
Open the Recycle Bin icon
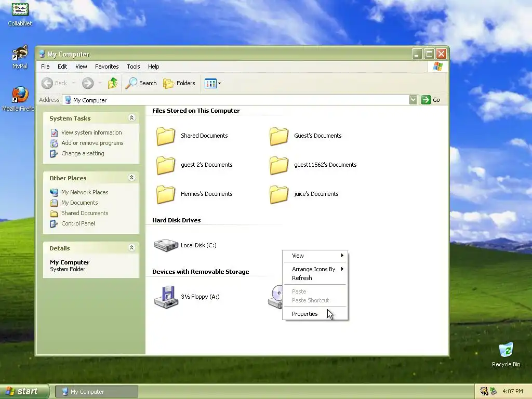506,354
